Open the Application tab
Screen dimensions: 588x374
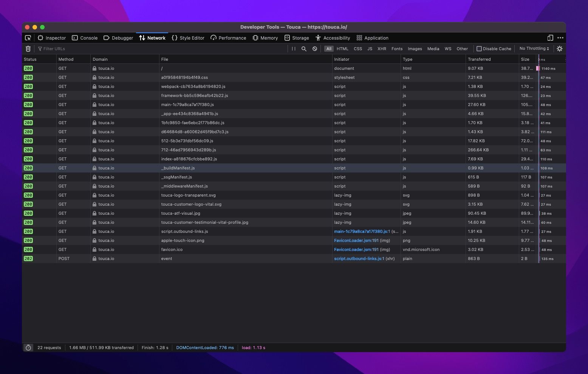pos(372,38)
